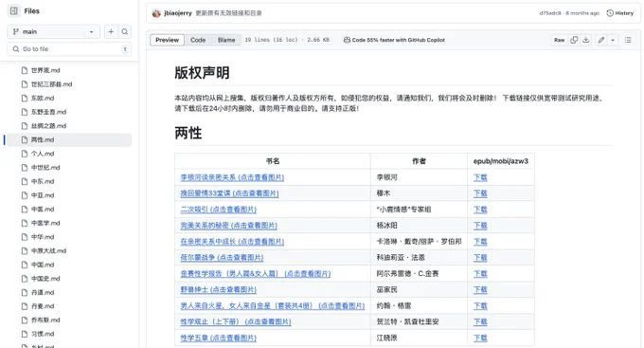Click 下载 link for 穆木 row

(480, 193)
